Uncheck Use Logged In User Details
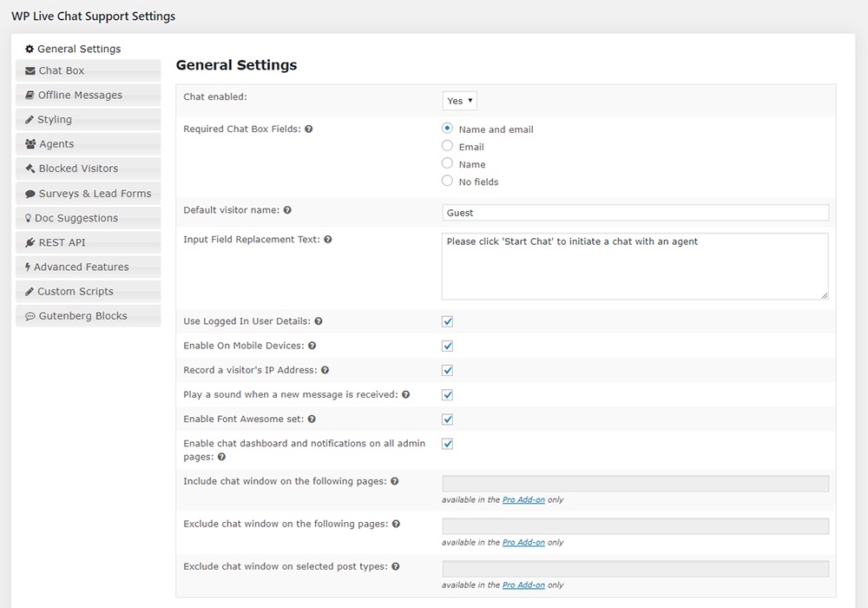 click(447, 321)
